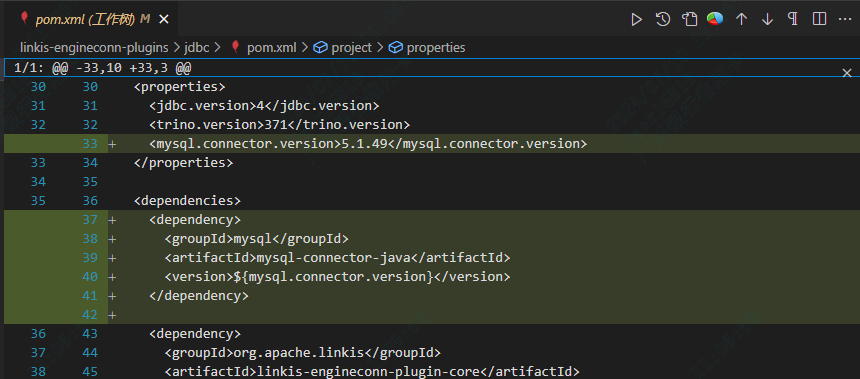
Task: Click the M modified marker on tab
Action: (x=145, y=20)
